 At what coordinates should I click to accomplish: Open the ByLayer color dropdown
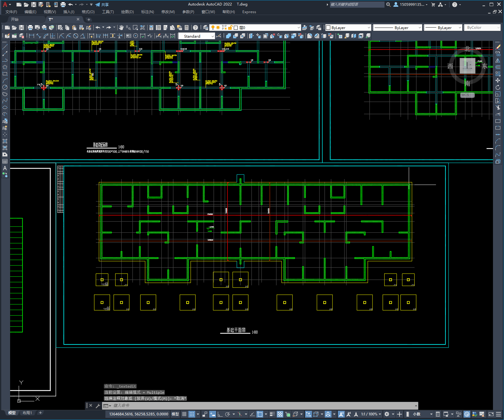[x=369, y=28]
